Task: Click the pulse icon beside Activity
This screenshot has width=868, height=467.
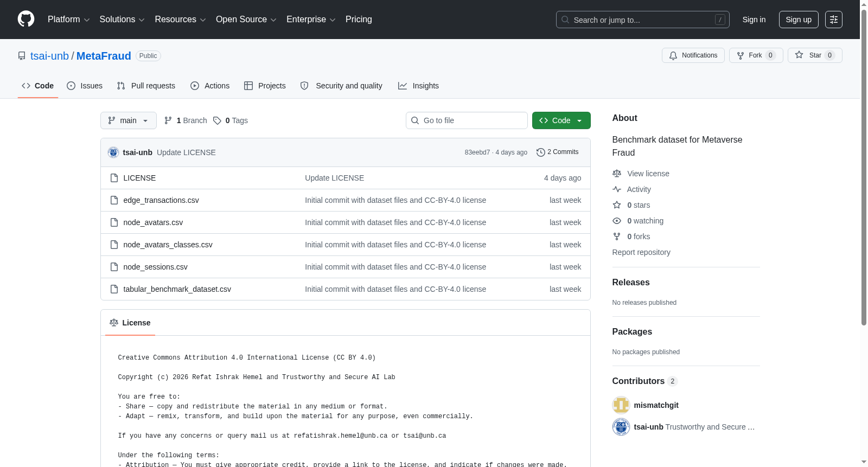Action: pyautogui.click(x=617, y=189)
